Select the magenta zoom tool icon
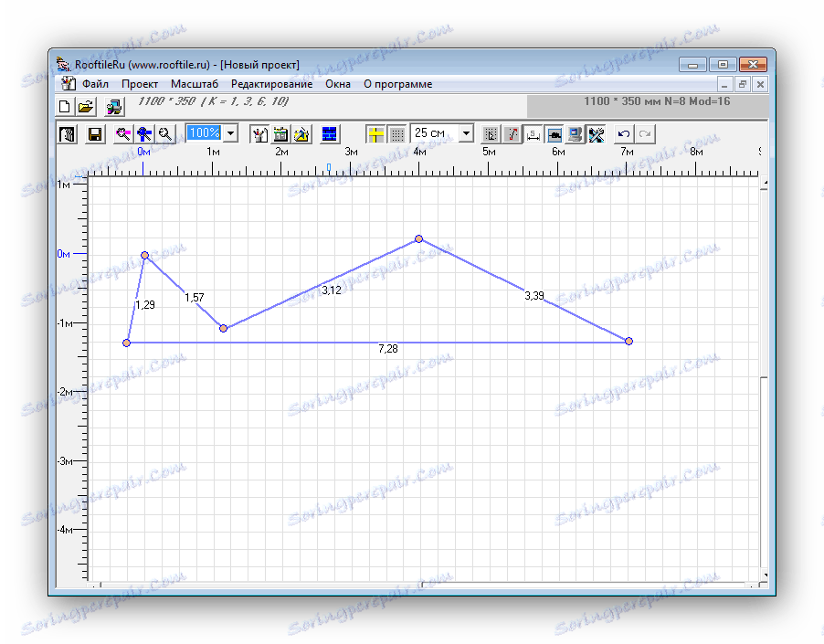824x644 pixels. [123, 134]
